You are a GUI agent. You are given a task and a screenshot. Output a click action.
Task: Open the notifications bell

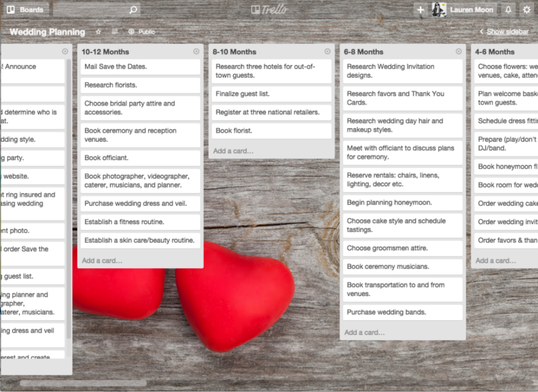(508, 10)
